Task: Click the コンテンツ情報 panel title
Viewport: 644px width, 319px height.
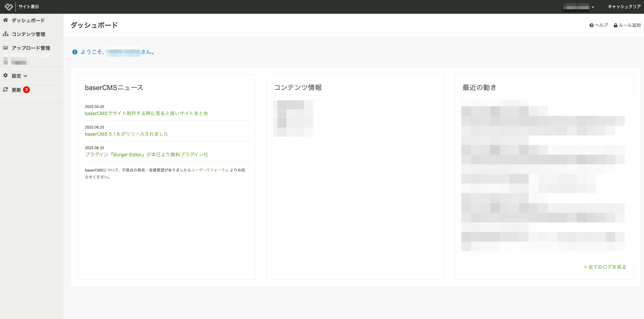Action: 298,88
